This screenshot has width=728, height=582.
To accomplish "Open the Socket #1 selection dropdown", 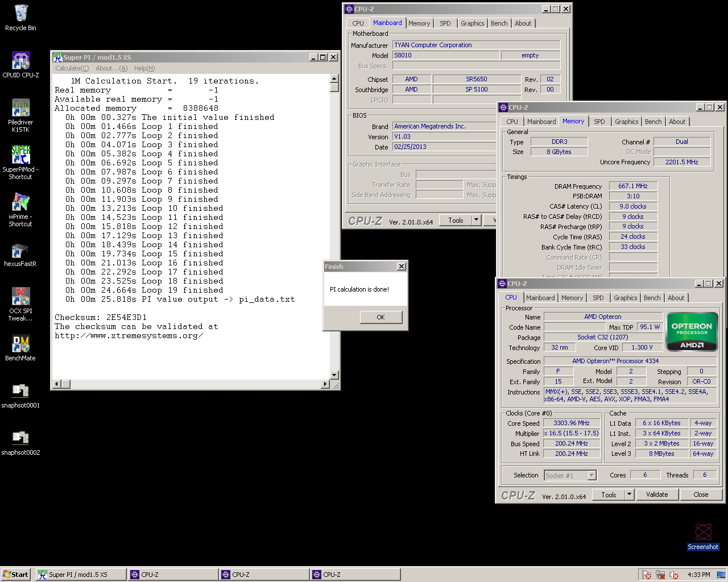I will point(591,475).
